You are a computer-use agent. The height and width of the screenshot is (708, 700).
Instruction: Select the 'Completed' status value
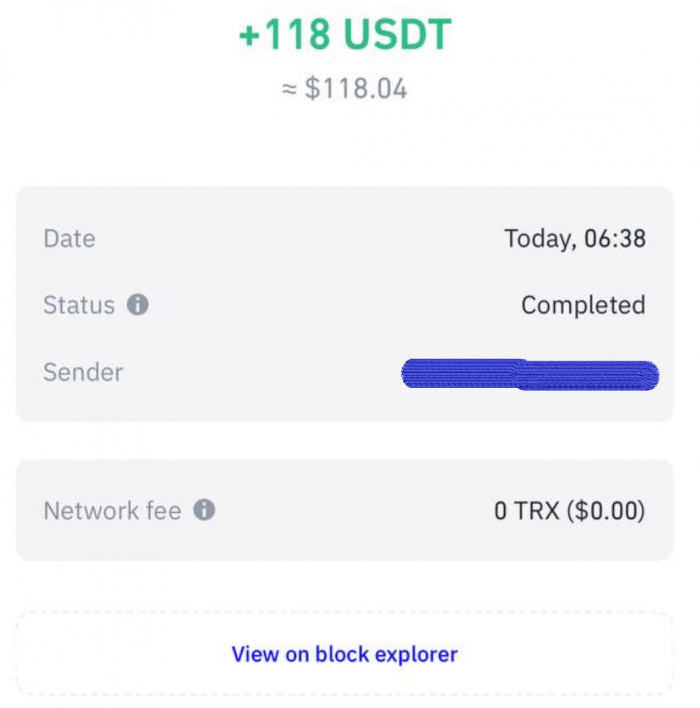tap(583, 305)
